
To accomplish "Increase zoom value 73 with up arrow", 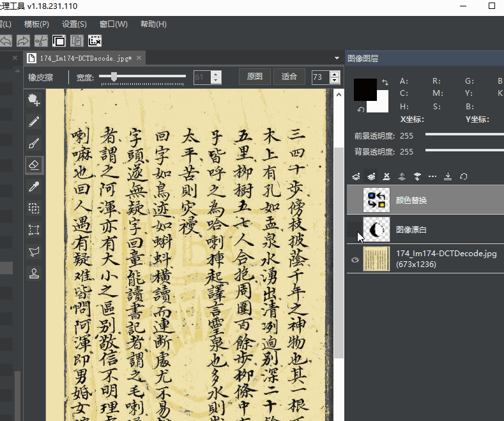I will click(335, 74).
